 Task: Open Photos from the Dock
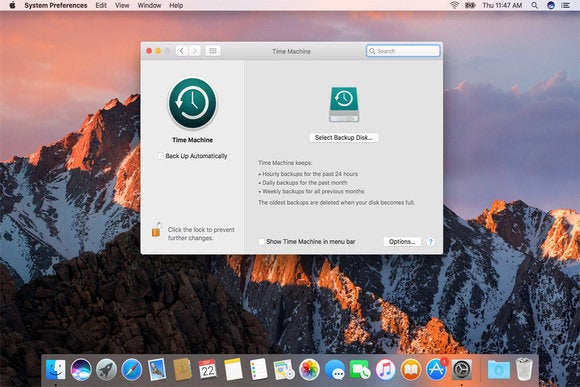coord(309,369)
